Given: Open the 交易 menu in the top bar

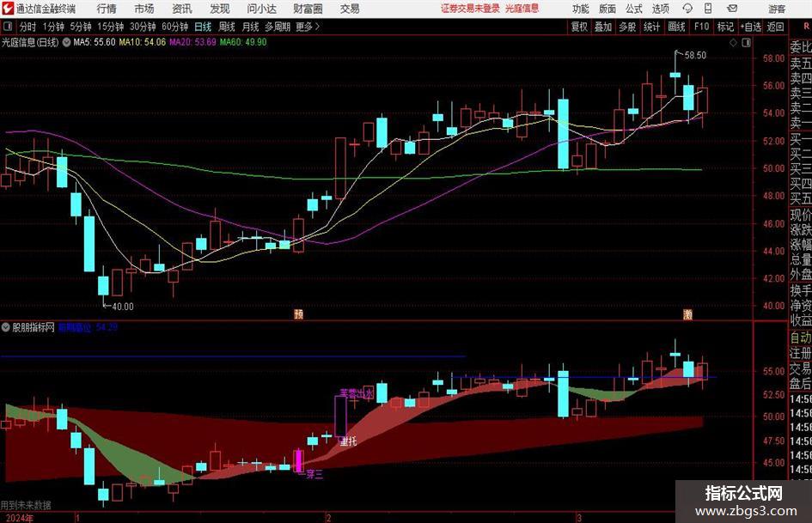Looking at the screenshot, I should pos(350,9).
